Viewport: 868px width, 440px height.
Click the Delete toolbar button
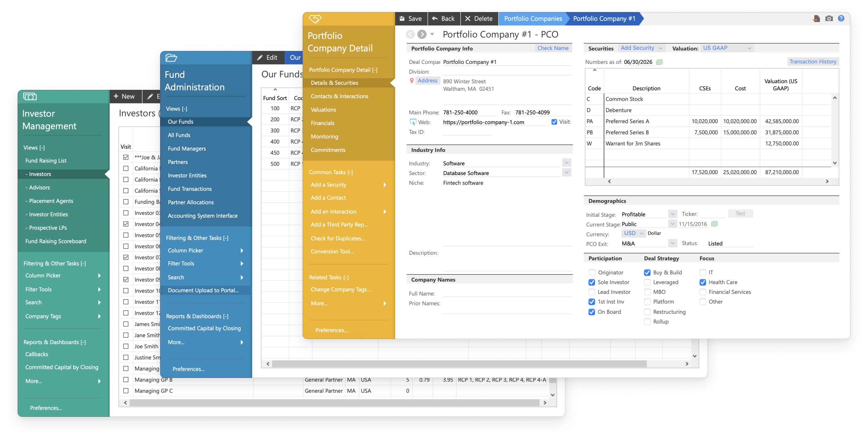point(479,19)
